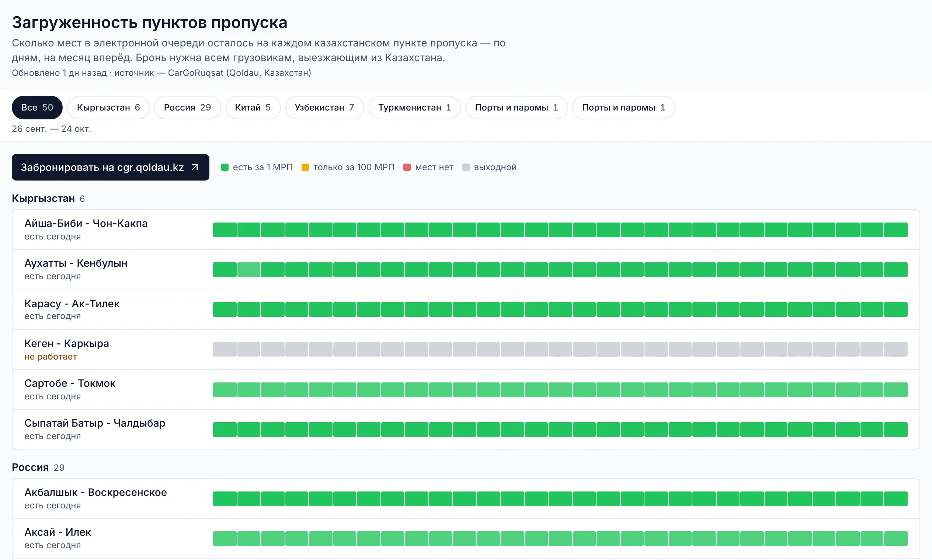Screen dimensions: 932x560
Task: Click the "не работает" status label
Action: click(51, 357)
